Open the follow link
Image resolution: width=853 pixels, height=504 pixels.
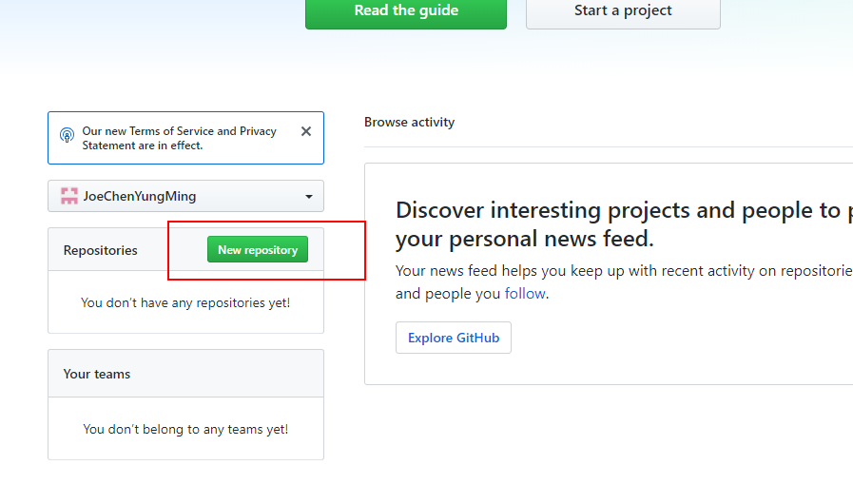pyautogui.click(x=525, y=294)
